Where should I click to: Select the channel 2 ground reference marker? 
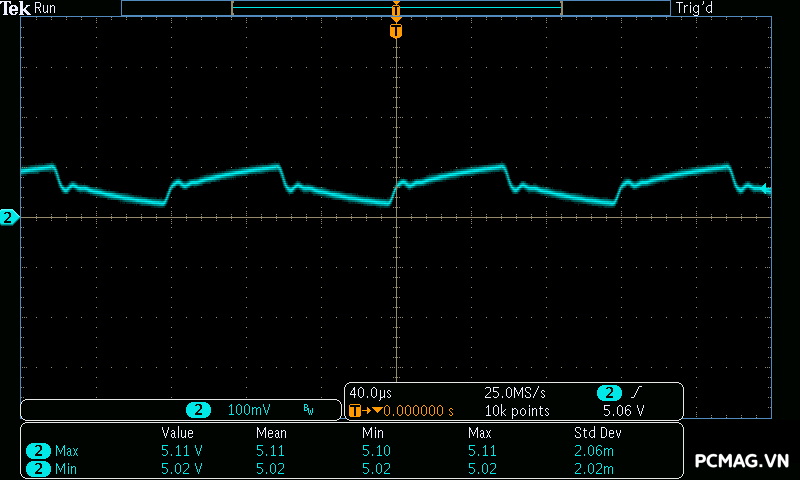tap(9, 217)
